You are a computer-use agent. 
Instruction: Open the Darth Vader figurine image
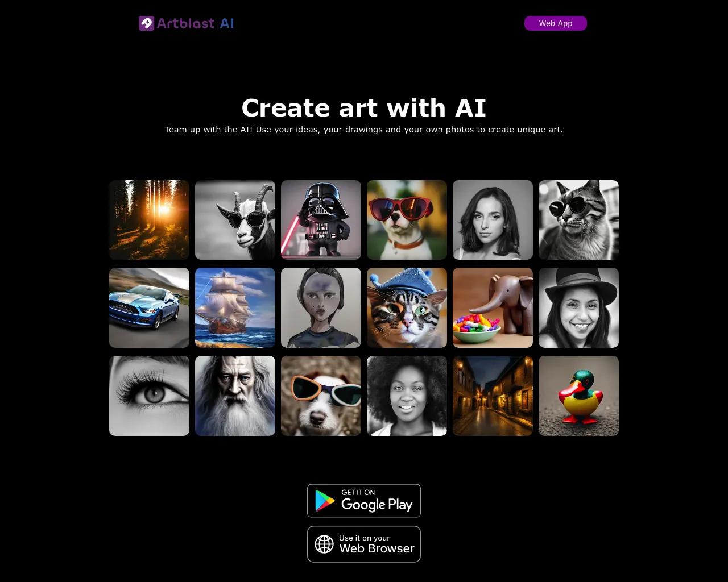coord(321,220)
